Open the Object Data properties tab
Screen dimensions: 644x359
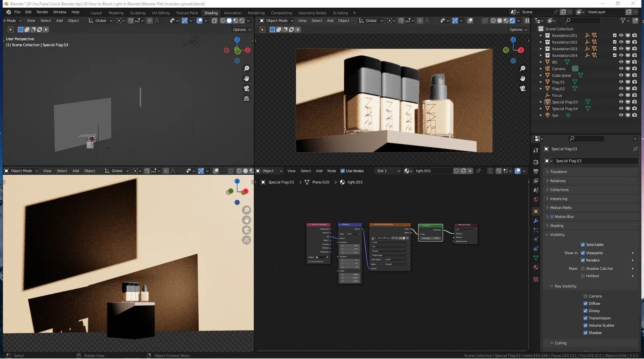click(x=536, y=258)
